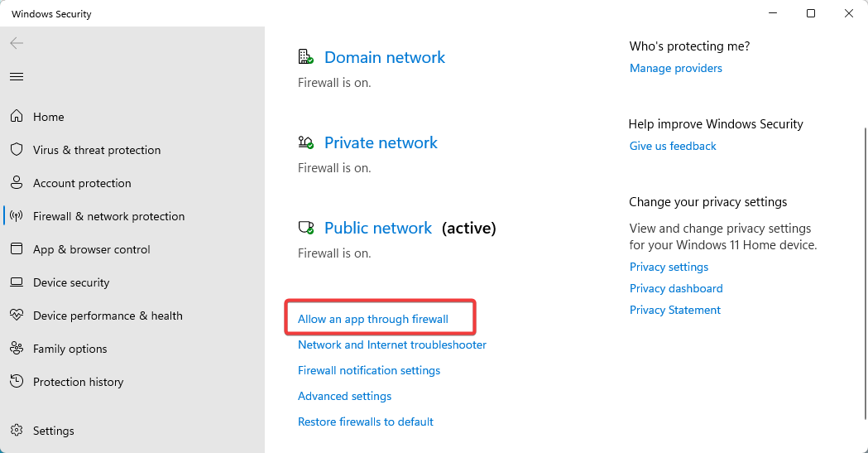Open Network and Internet troubleshooter
This screenshot has height=453, width=868.
(391, 345)
